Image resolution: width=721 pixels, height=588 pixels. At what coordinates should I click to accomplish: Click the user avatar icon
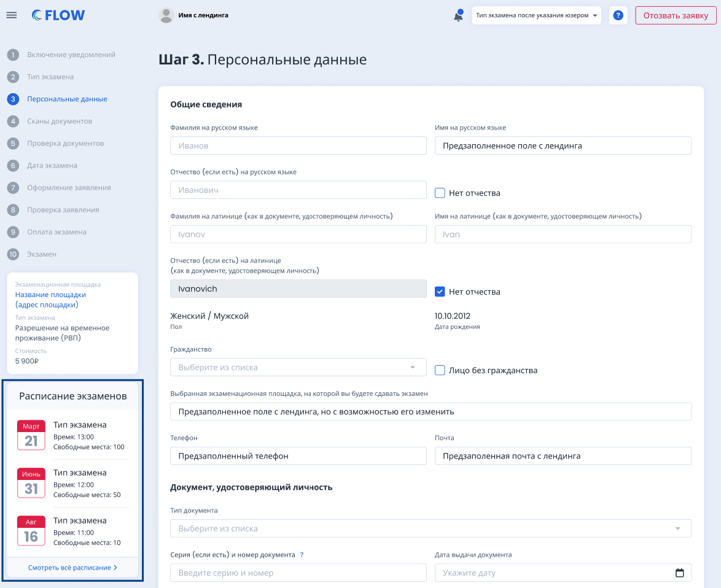(166, 15)
